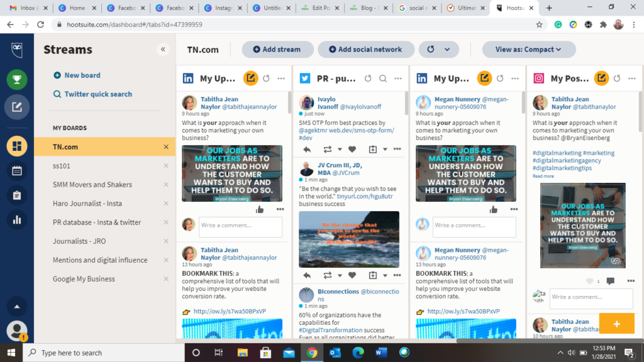Click the Add stream button

click(277, 49)
